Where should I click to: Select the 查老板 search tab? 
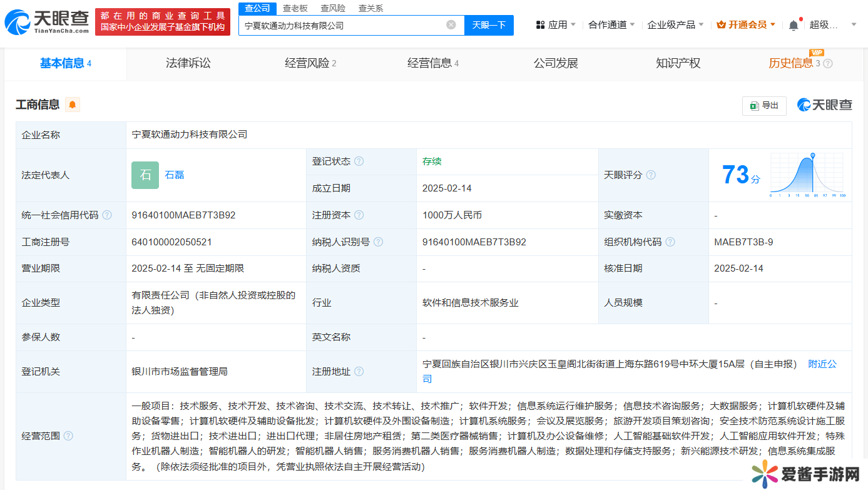tap(295, 8)
